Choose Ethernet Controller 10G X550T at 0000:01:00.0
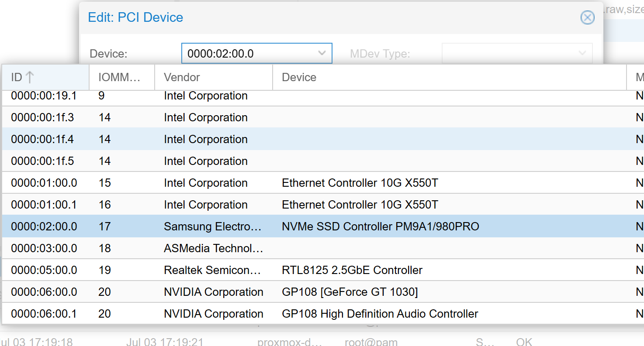The height and width of the screenshot is (346, 644). pos(360,183)
